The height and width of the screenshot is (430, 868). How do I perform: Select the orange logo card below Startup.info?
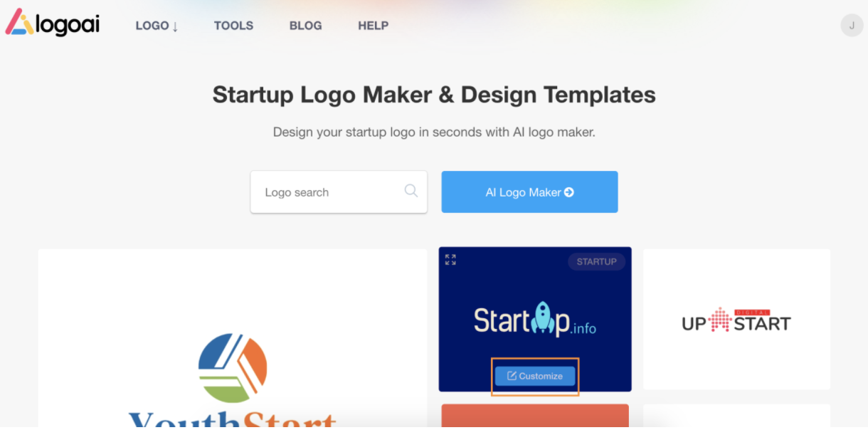click(x=535, y=416)
